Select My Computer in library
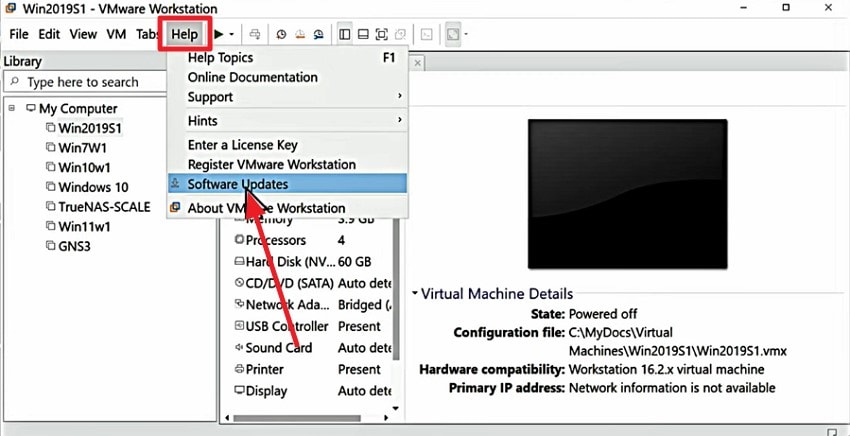The image size is (850, 436). pos(78,108)
